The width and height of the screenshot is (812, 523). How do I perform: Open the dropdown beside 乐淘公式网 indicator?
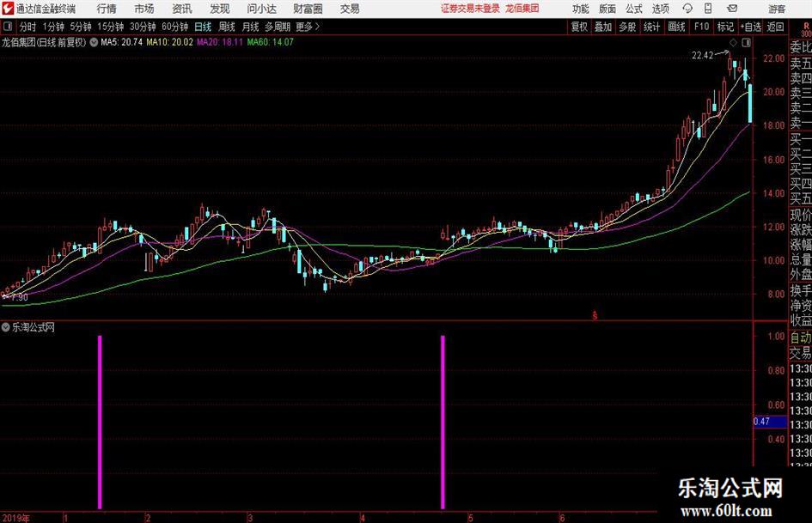point(6,326)
